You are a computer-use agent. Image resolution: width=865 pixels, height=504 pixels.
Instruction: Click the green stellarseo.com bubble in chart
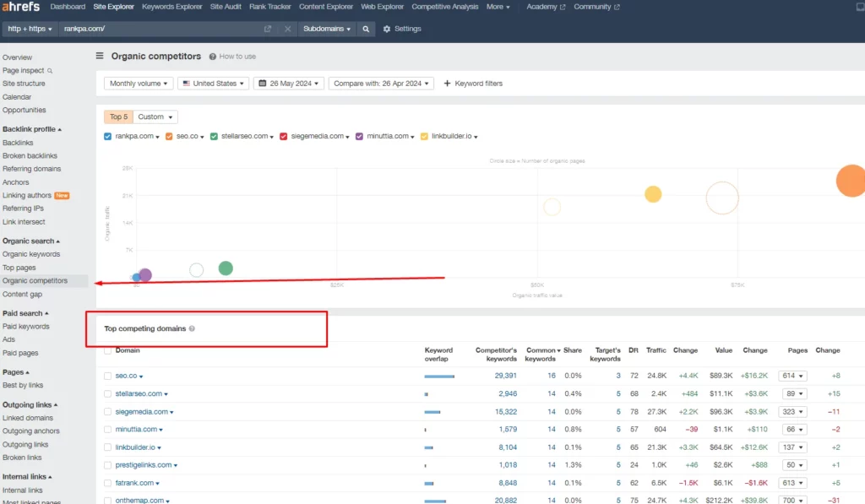tap(226, 268)
